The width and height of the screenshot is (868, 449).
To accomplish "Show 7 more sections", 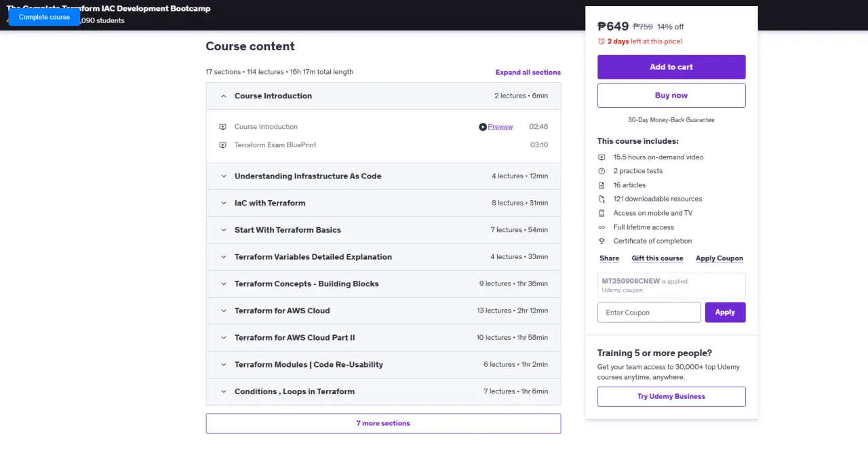I will click(383, 423).
